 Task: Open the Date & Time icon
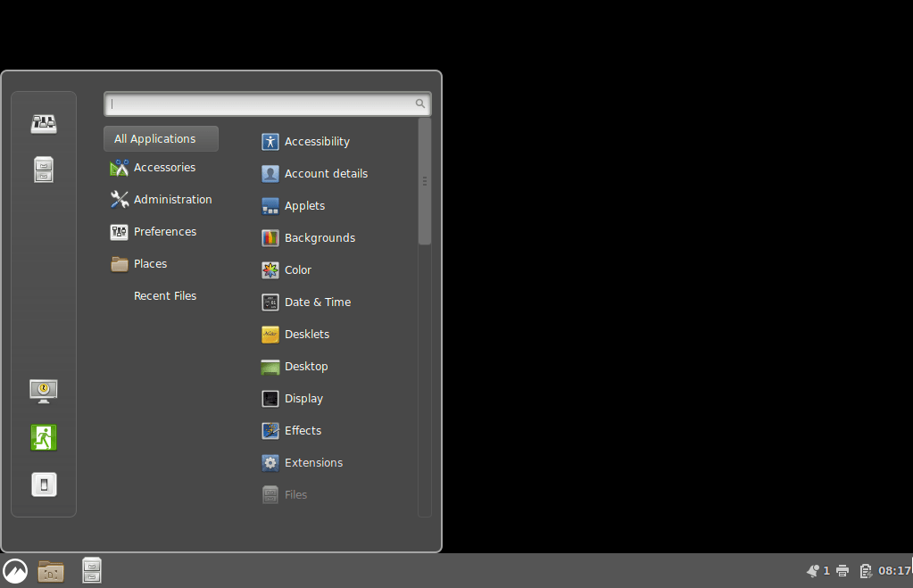[270, 302]
